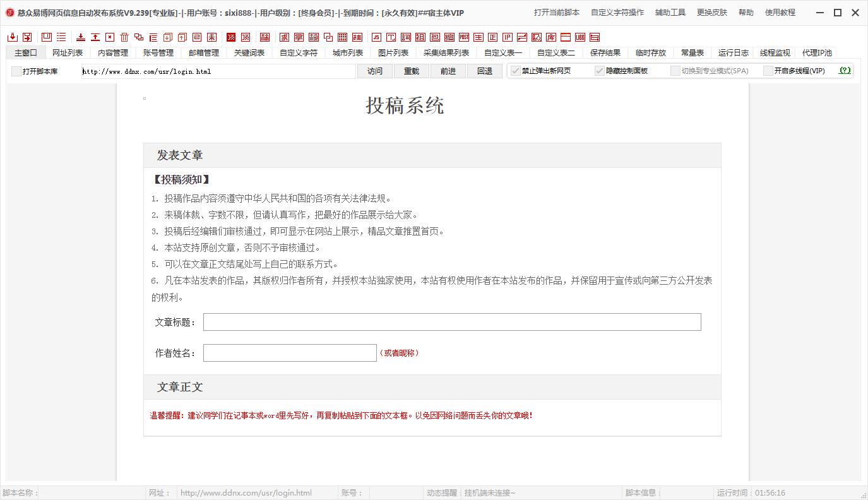The height and width of the screenshot is (500, 868).
Task: Switch to the 城市列表 tab
Action: tap(348, 53)
